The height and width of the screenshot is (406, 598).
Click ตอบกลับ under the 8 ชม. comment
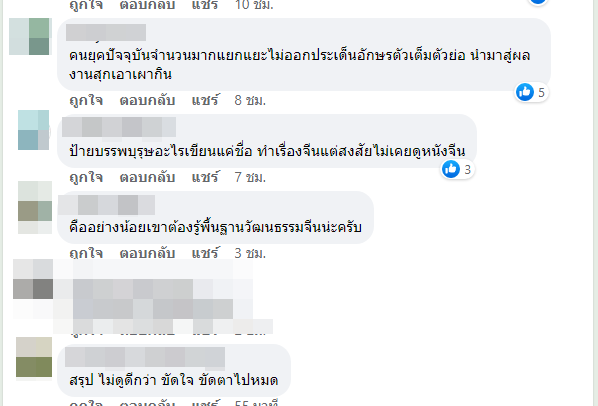(147, 100)
